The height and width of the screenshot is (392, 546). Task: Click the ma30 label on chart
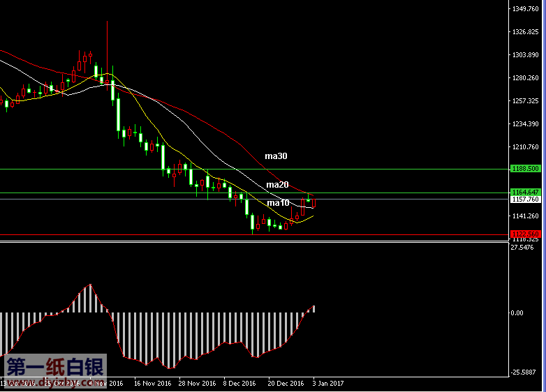click(276, 156)
